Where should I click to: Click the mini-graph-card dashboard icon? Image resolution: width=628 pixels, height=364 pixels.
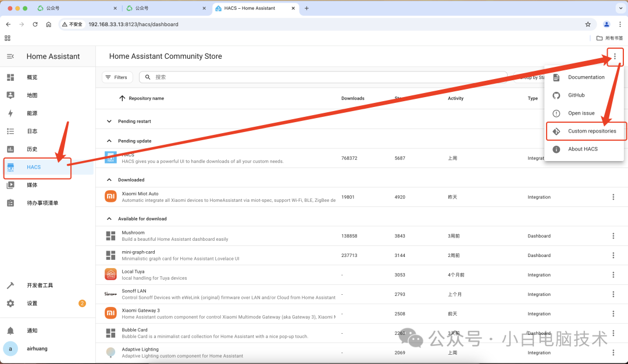click(110, 255)
